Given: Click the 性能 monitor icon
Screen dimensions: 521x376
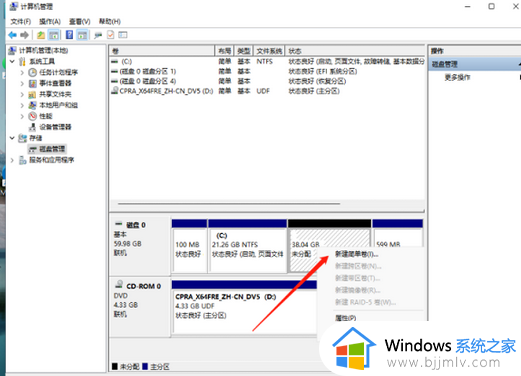Looking at the screenshot, I should point(32,116).
